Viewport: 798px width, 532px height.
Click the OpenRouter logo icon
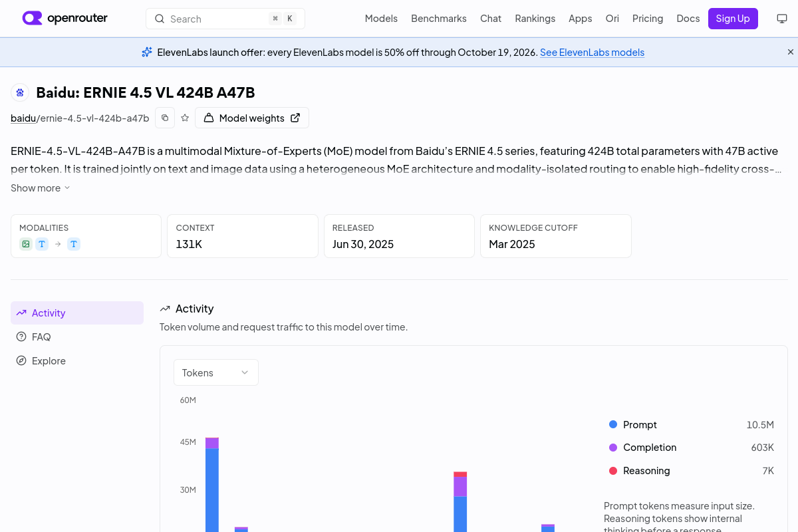32,18
